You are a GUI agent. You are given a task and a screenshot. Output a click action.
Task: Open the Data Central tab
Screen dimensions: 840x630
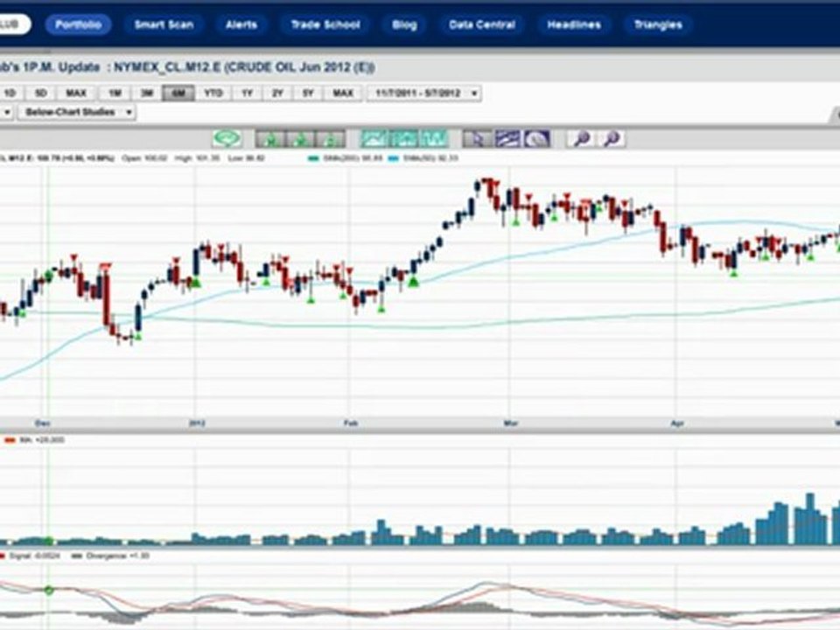click(482, 24)
